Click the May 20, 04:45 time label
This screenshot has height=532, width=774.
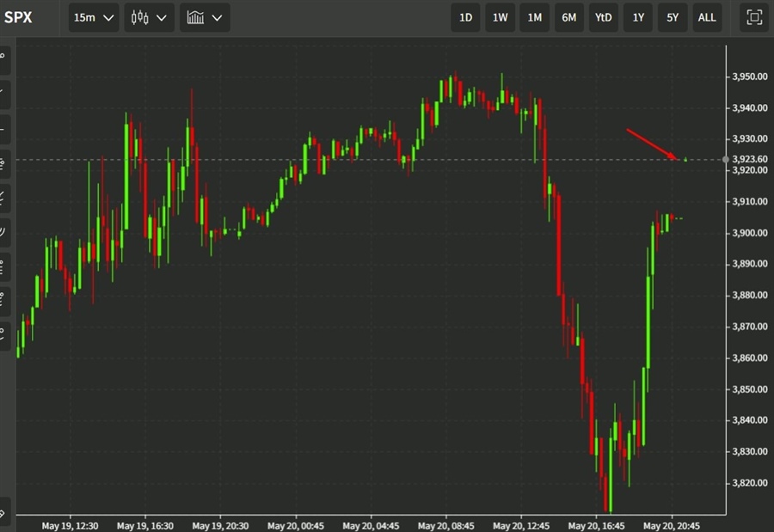click(x=371, y=526)
